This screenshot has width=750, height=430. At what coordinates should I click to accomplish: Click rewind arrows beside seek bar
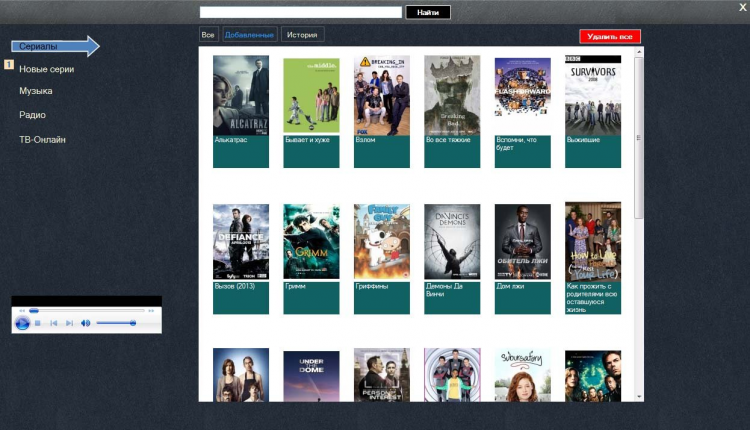(x=22, y=311)
